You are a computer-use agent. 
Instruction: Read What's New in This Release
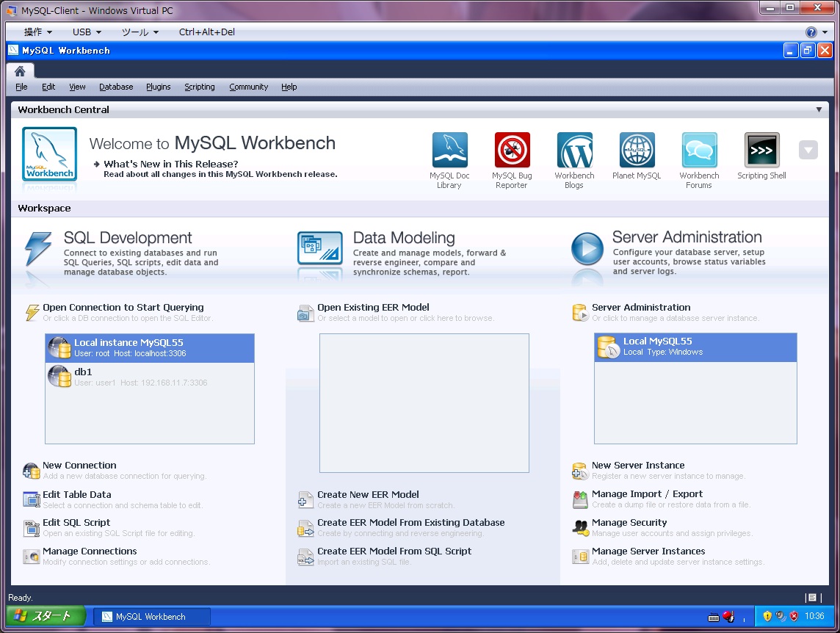[171, 164]
